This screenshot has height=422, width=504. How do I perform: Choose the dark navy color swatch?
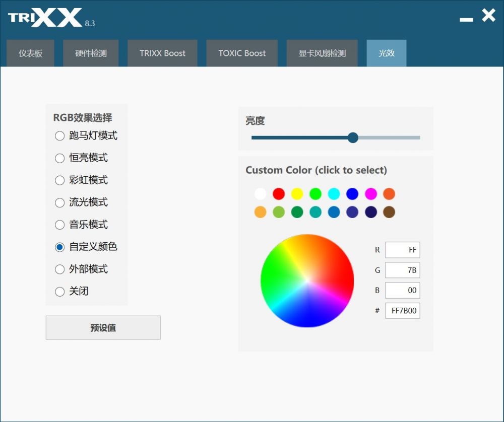point(371,212)
